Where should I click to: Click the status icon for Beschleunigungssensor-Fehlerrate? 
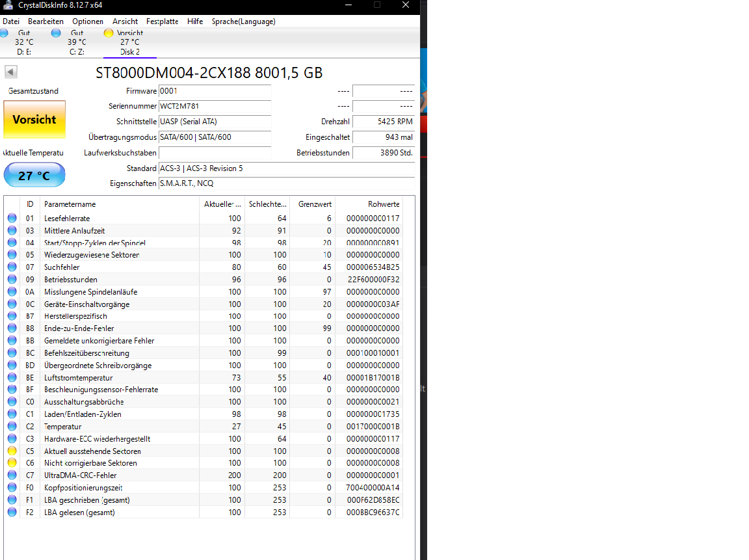pos(12,390)
